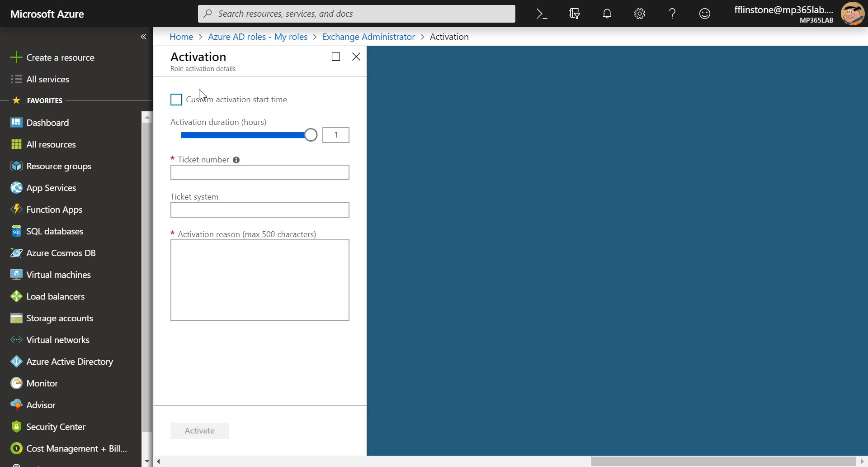Collapse the left sidebar with double chevron
The height and width of the screenshot is (467, 868).
[x=143, y=37]
